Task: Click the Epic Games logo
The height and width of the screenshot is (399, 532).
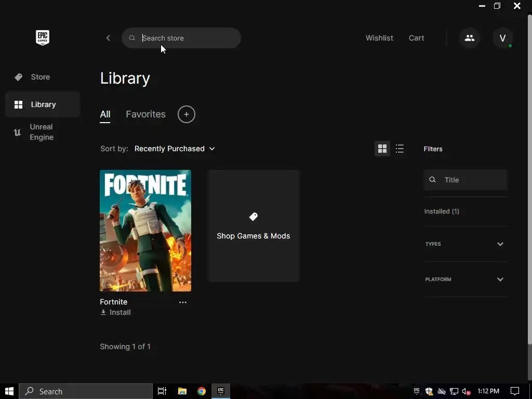Action: point(43,37)
